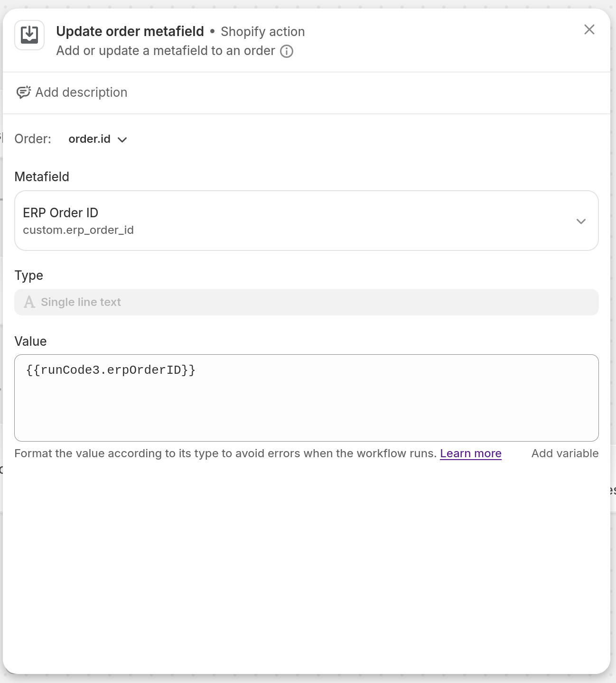Click the Shopify action icon in the panel header

pyautogui.click(x=29, y=35)
